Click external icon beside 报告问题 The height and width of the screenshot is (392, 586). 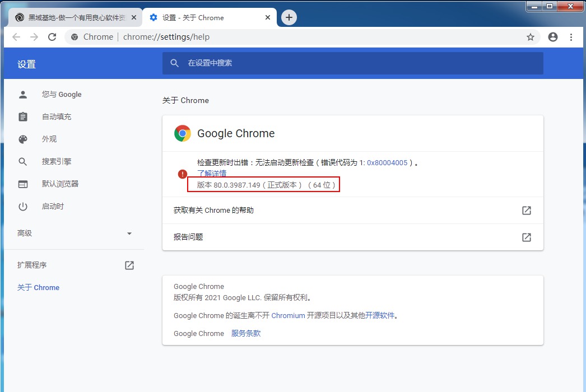tap(527, 237)
